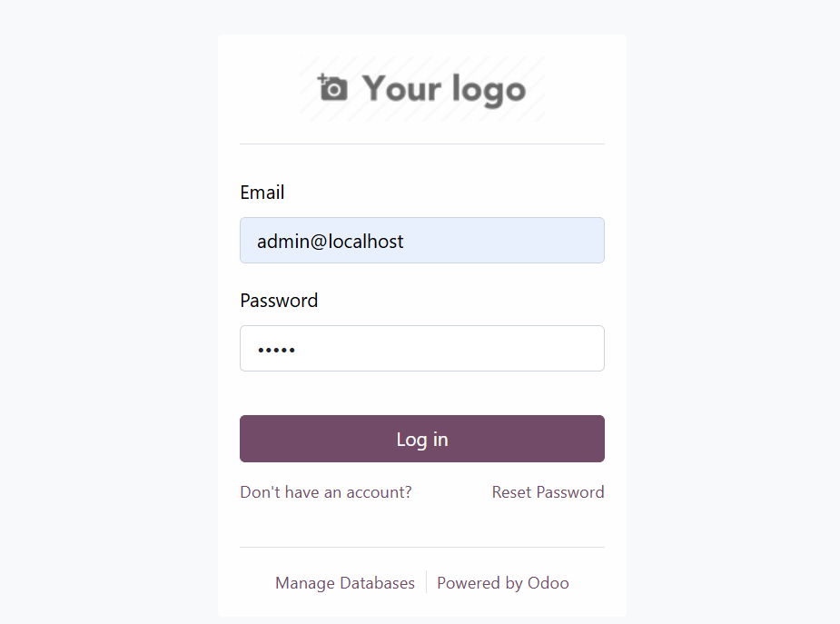This screenshot has height=624, width=840.
Task: Click the plus symbol on the camera icon
Action: click(324, 78)
